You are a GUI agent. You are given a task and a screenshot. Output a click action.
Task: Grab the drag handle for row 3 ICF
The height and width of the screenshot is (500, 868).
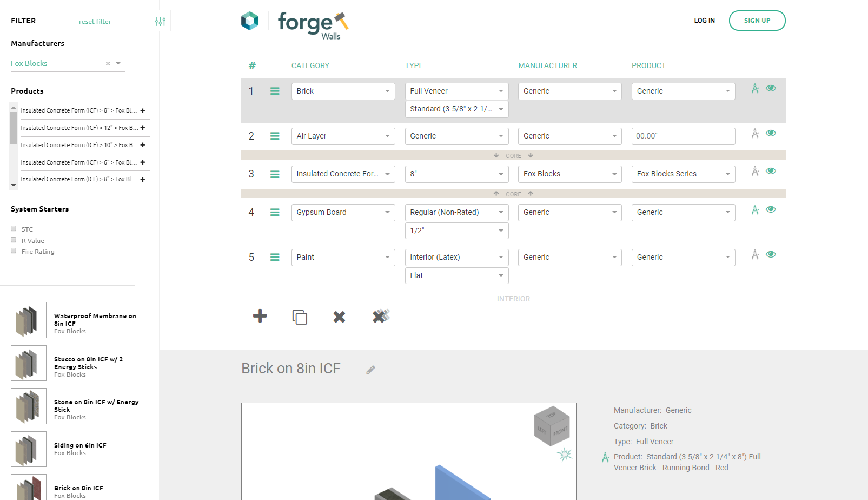(x=275, y=174)
